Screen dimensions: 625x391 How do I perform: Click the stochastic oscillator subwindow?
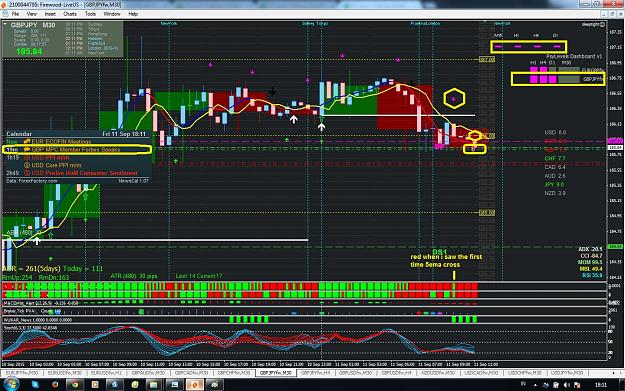click(x=305, y=342)
